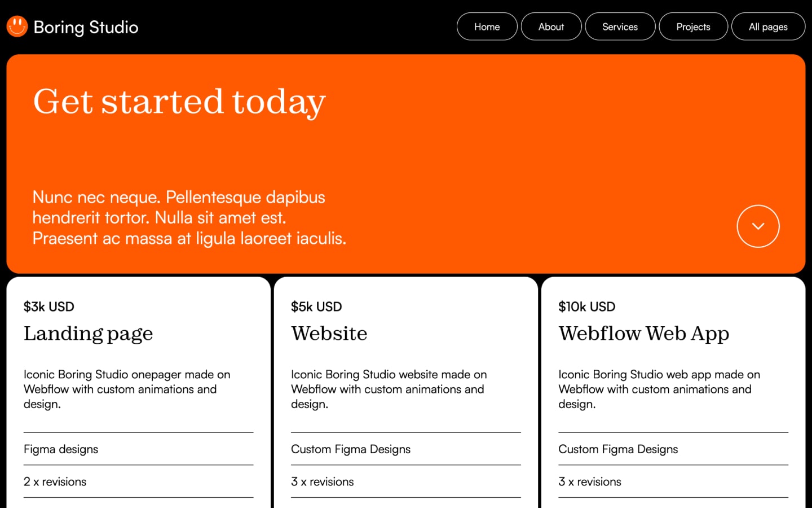Click the $5k USD price label
The height and width of the screenshot is (508, 812).
pos(316,306)
